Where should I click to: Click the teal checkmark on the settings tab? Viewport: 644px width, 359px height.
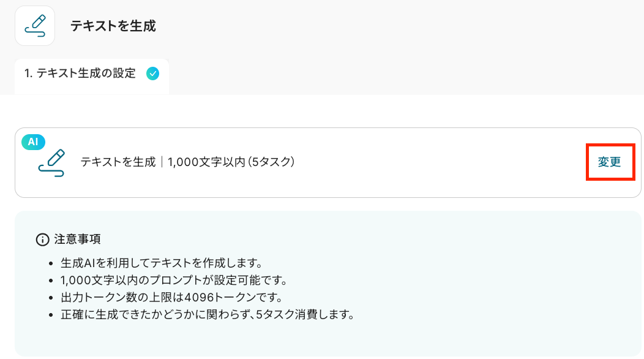[x=153, y=74]
